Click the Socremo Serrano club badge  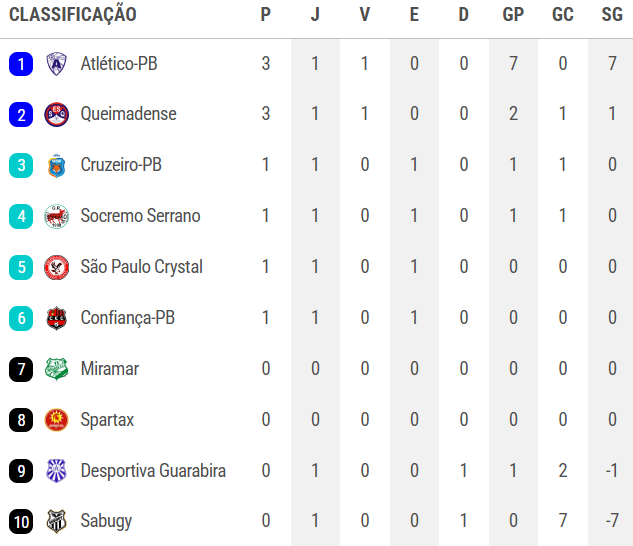coord(56,217)
